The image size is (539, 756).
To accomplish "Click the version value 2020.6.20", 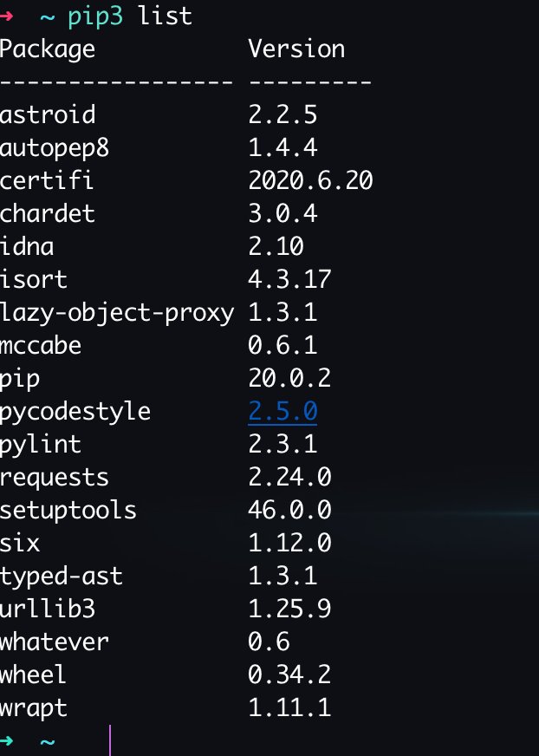I will (x=310, y=180).
